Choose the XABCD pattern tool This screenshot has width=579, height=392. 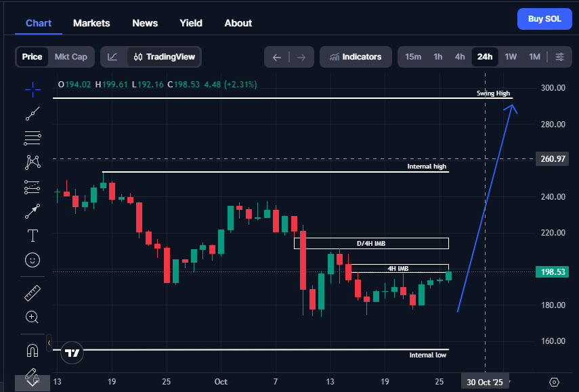point(33,162)
